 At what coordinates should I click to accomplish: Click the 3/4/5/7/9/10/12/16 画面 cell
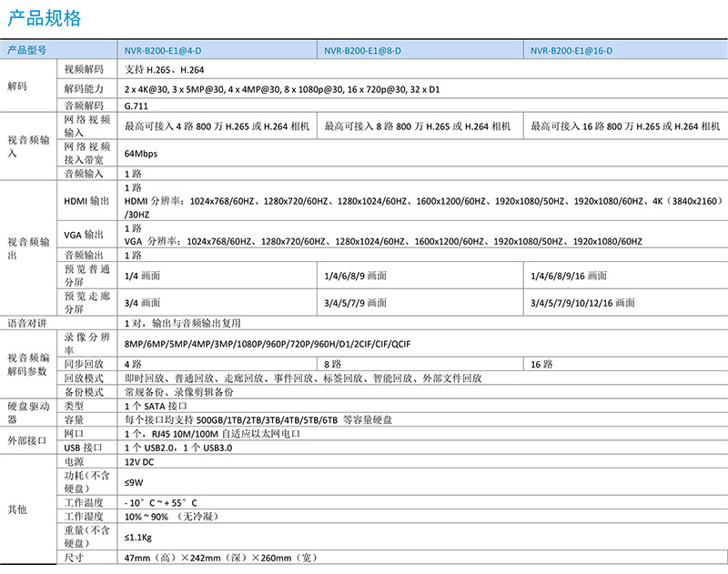point(582,303)
